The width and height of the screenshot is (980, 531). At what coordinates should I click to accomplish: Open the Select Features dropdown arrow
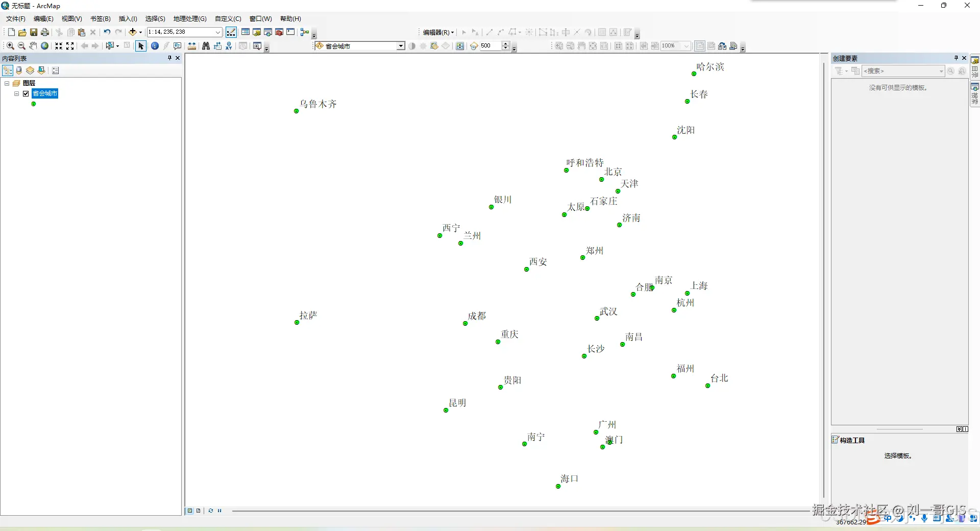(x=117, y=46)
